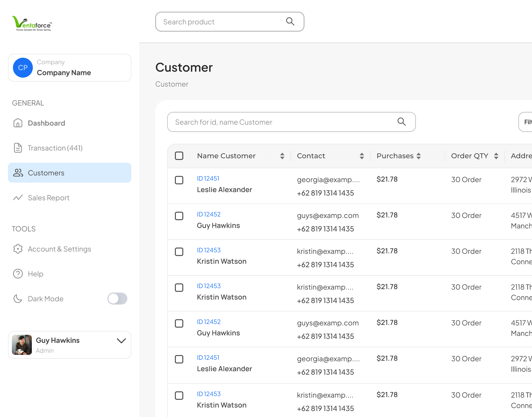Select the Customers menu item
This screenshot has width=532, height=417.
point(70,173)
